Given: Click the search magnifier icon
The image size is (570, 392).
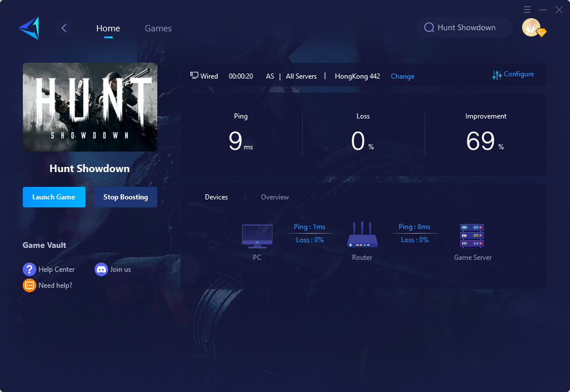Looking at the screenshot, I should [429, 27].
